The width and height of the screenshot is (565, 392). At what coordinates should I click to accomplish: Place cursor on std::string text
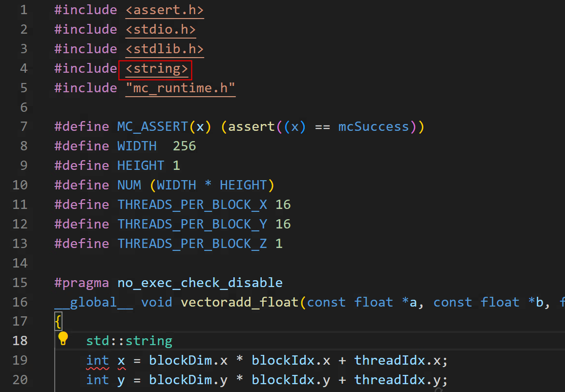(x=129, y=341)
